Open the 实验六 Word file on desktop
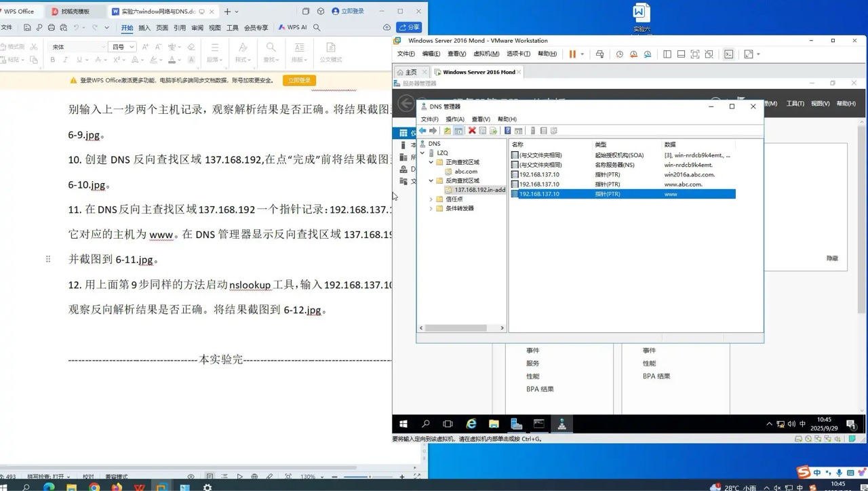Image resolution: width=868 pixels, height=491 pixels. [642, 17]
